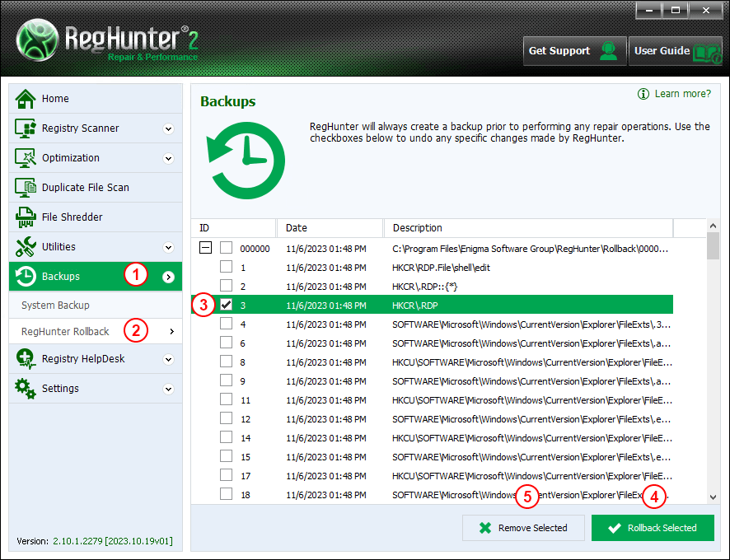Expand the Settings menu chevron
This screenshot has height=560, width=730.
point(168,389)
